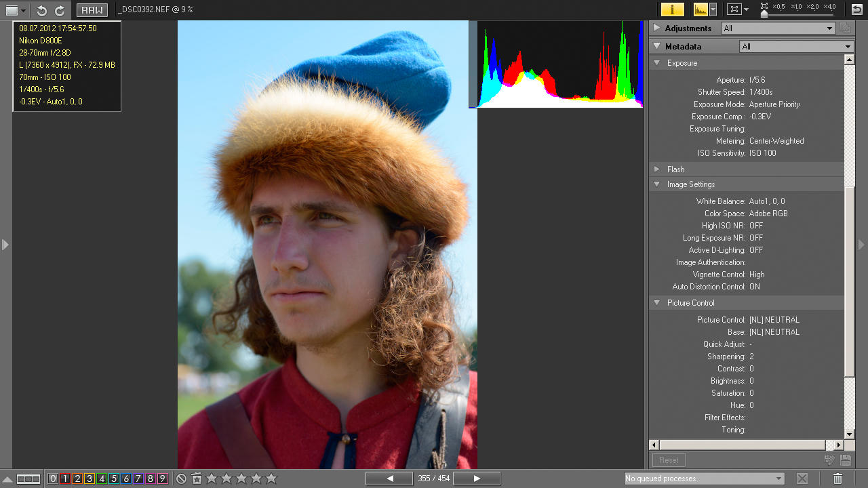
Task: Apply label 5 to the image
Action: 114,479
